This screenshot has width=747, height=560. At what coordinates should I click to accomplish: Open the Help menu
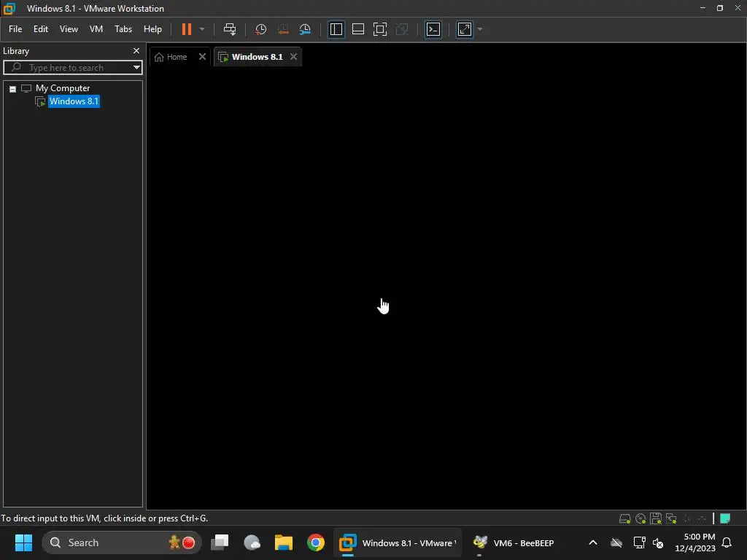tap(152, 29)
